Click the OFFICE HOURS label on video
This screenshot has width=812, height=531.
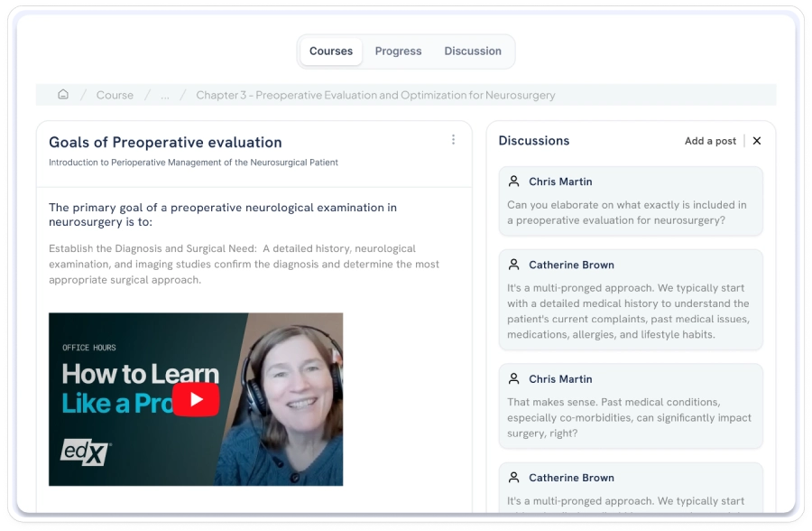pyautogui.click(x=89, y=348)
